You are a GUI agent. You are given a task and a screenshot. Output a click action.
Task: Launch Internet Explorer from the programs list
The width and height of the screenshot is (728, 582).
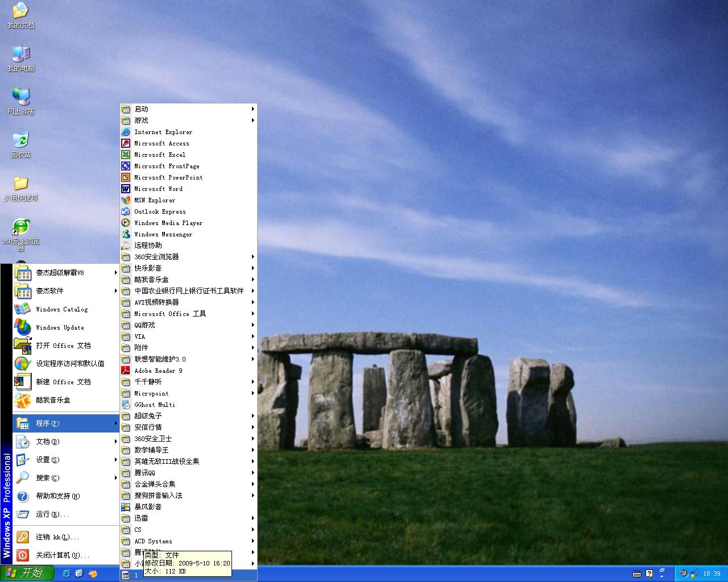click(188, 132)
